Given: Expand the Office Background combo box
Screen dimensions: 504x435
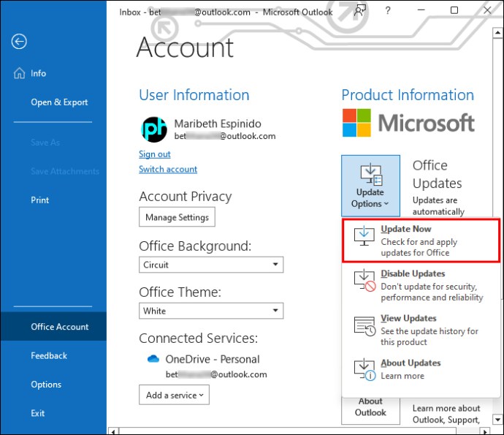Looking at the screenshot, I should pos(211,265).
